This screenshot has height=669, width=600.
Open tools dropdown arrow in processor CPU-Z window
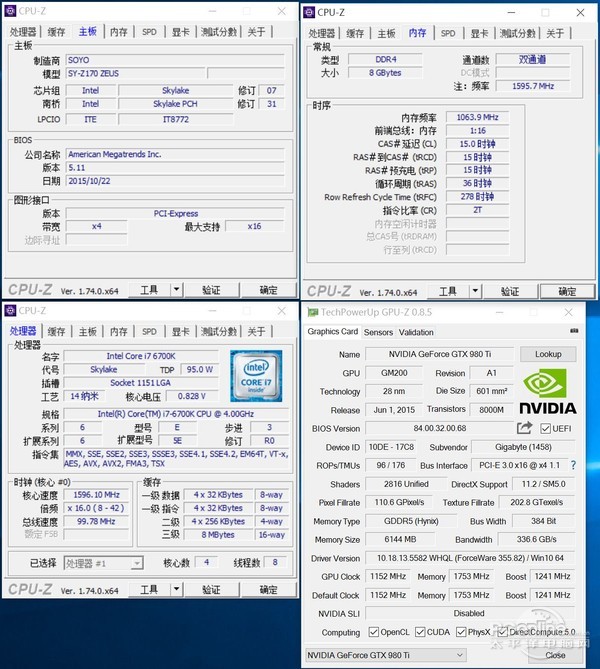click(x=176, y=590)
